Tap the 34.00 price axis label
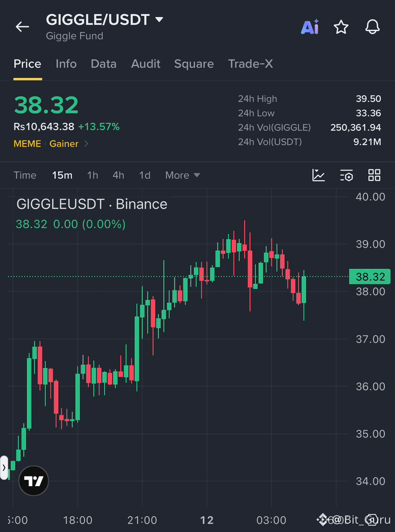 [x=371, y=481]
